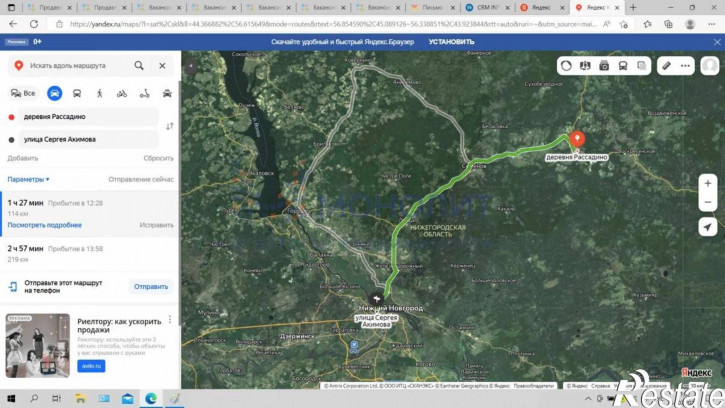725x408 pixels.
Task: Open a new browser tab with plus button
Action: click(x=633, y=7)
